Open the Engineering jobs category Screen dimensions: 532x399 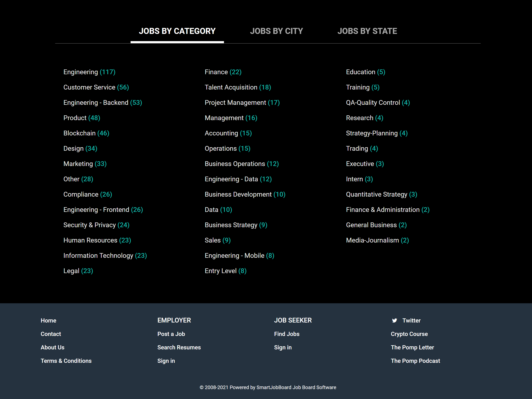81,72
